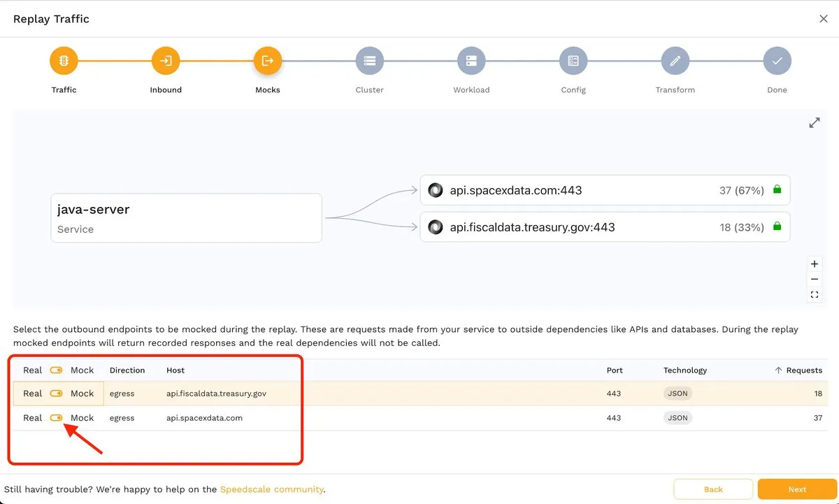Screen dimensions: 839x504
Task: Open the Transform pencil step icon
Action: pos(675,61)
